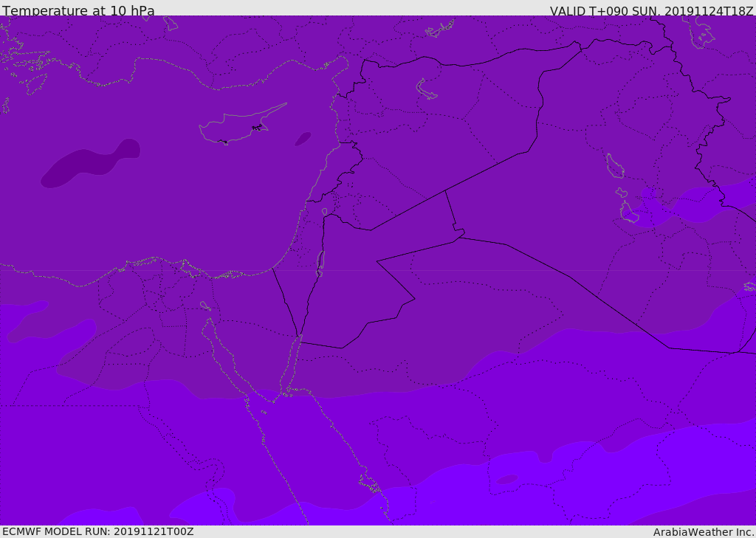Image resolution: width=756 pixels, height=538 pixels.
Task: Click the 'VALID T+090 SUN. 20191124T18Z' timestamp
Action: pyautogui.click(x=651, y=10)
